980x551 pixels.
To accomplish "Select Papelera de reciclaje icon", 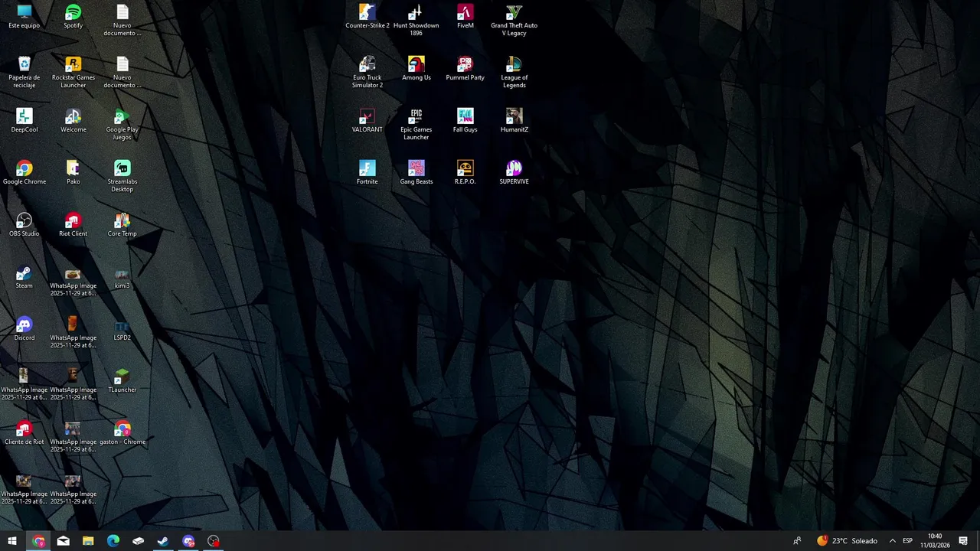I will (x=24, y=72).
